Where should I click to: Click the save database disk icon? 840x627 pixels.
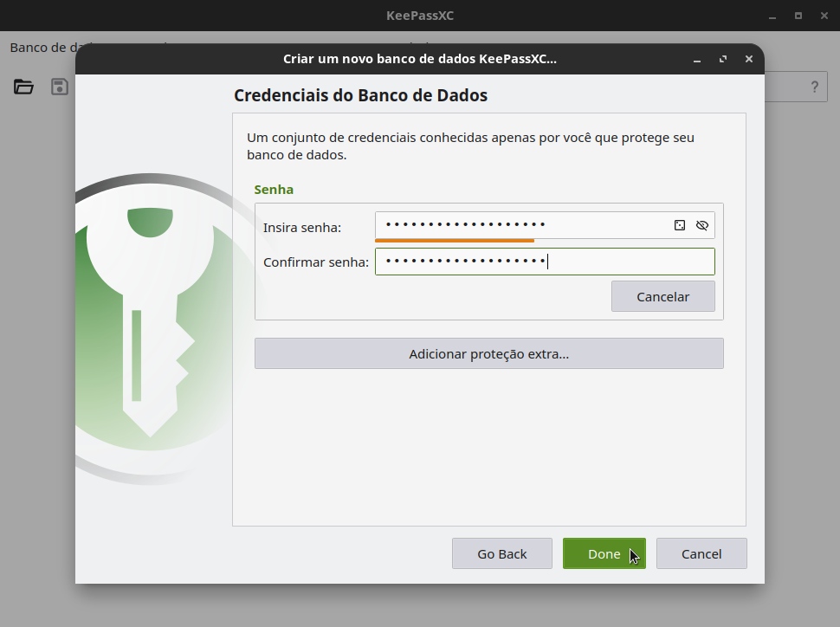coord(60,87)
